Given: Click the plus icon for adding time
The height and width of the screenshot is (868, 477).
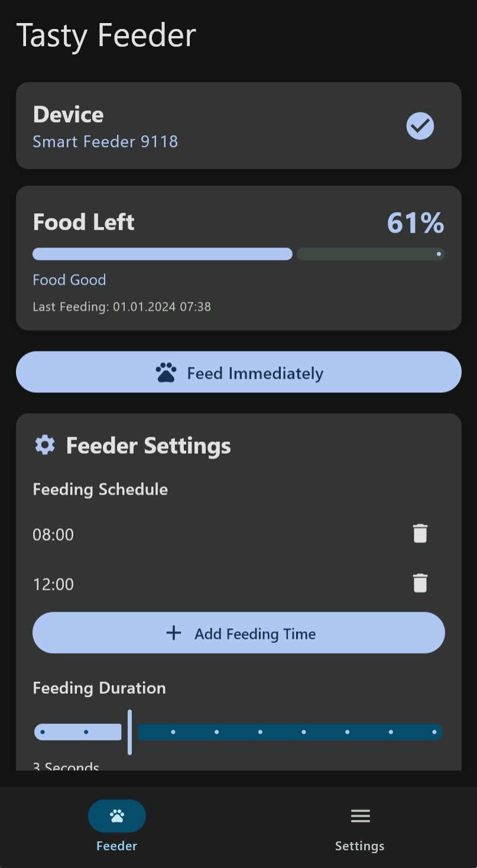Looking at the screenshot, I should pyautogui.click(x=174, y=633).
